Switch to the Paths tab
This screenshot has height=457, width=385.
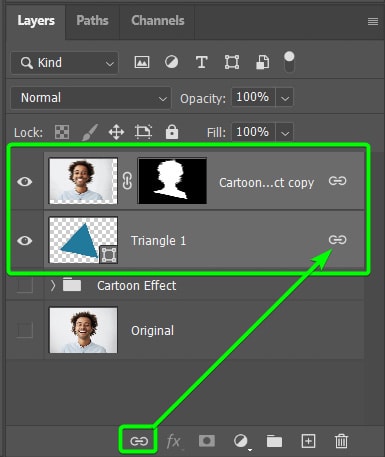(x=92, y=20)
